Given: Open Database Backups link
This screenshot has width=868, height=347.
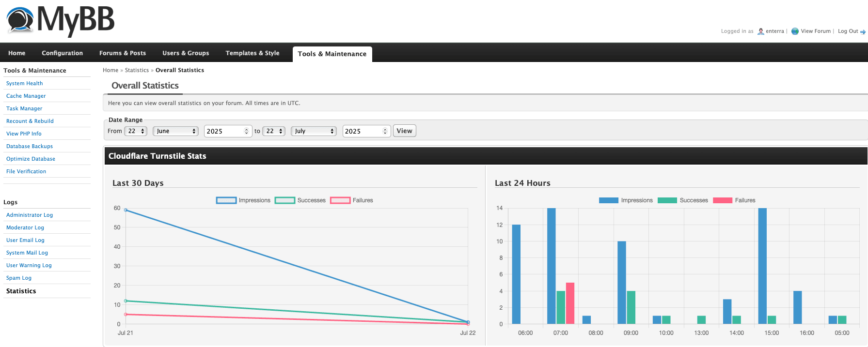Looking at the screenshot, I should click(x=30, y=146).
